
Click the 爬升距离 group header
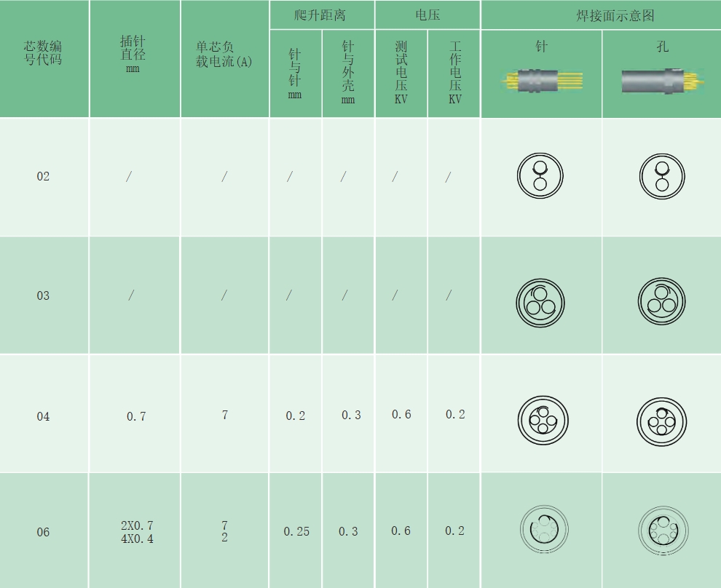(x=320, y=15)
